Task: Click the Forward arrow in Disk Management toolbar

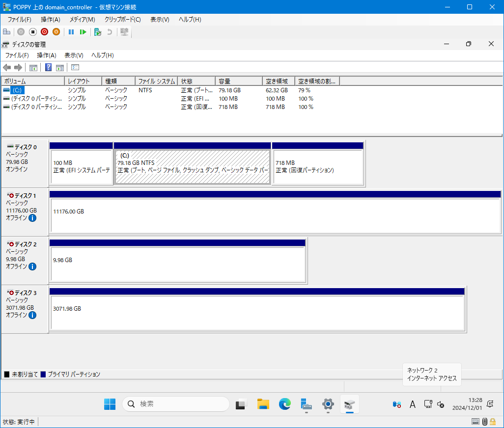Action: tap(18, 67)
